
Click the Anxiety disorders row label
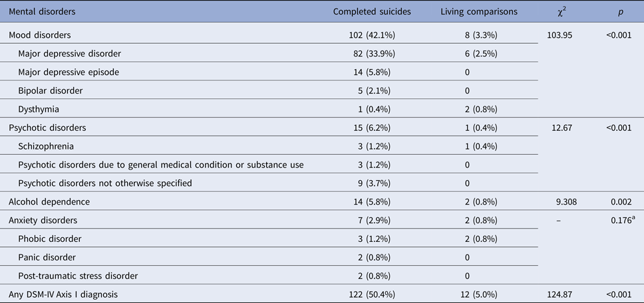43,219
